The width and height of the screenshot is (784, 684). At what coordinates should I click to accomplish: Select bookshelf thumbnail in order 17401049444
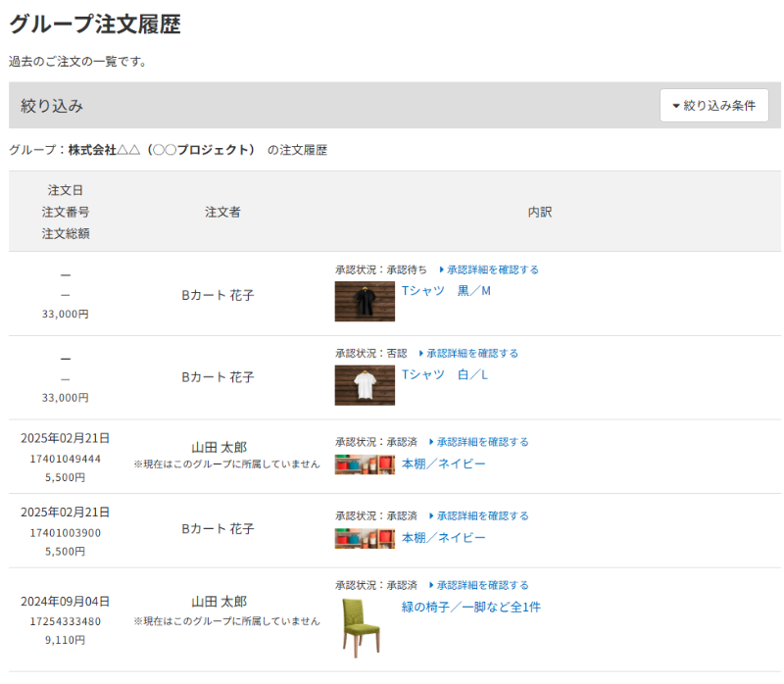click(365, 464)
